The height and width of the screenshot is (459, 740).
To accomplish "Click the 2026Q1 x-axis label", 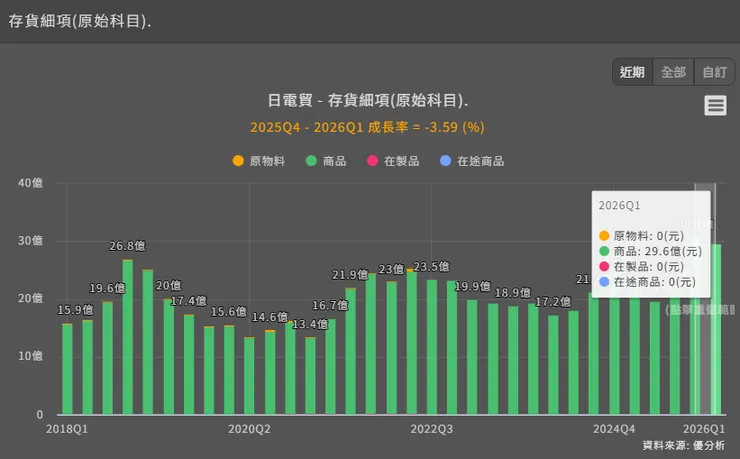I will (x=704, y=429).
